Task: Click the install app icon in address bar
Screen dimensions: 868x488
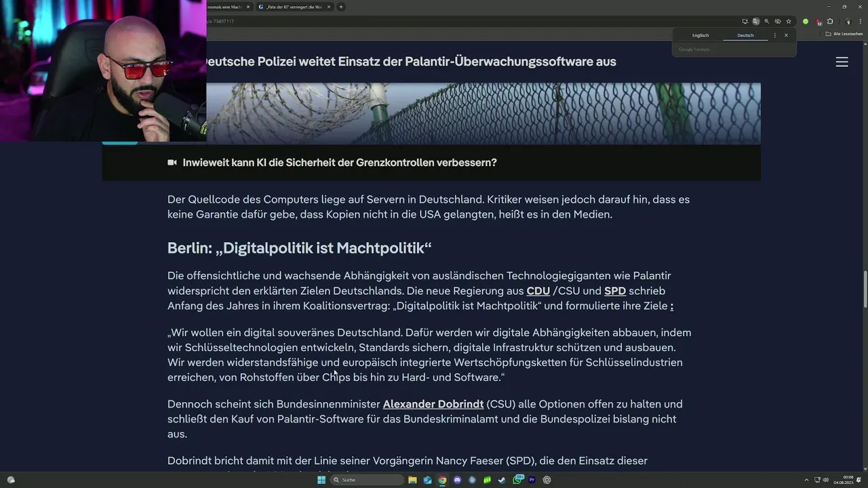Action: 745,21
